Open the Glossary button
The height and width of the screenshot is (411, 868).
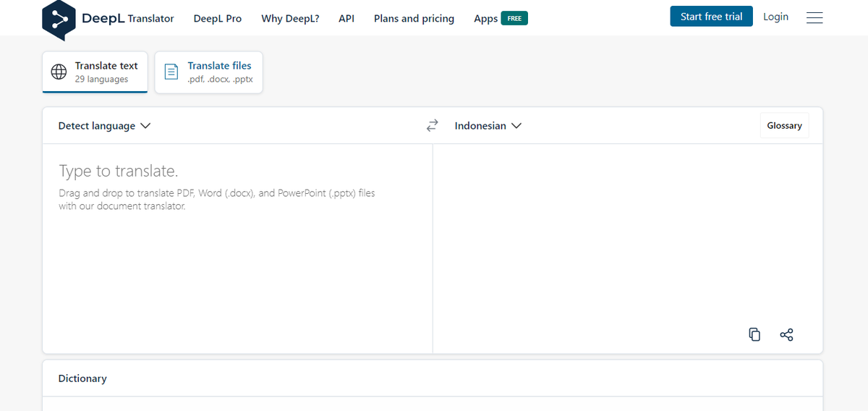[x=784, y=125]
